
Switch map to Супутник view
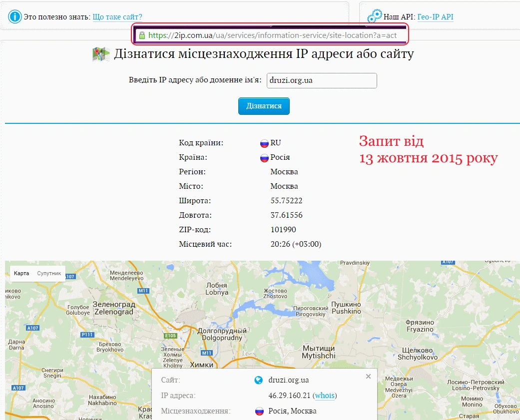(49, 274)
